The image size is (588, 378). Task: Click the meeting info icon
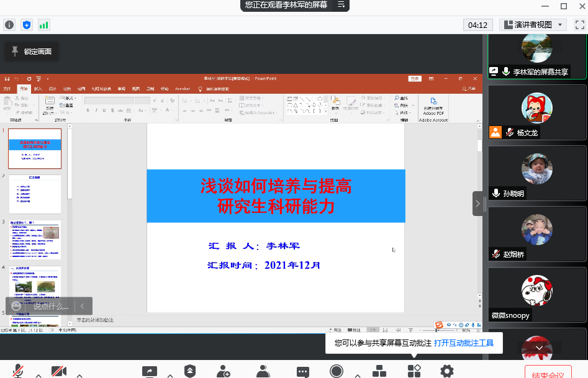(9, 25)
